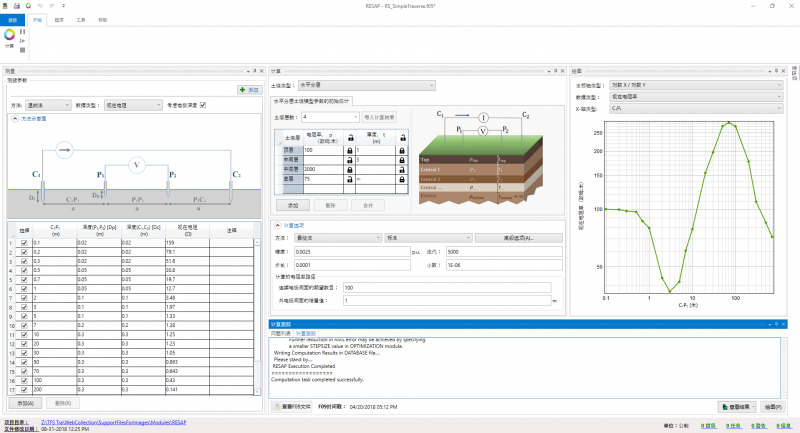Toggle the lock icon for top layer thickness
Viewport: 800px width, 433px height.
click(401, 149)
